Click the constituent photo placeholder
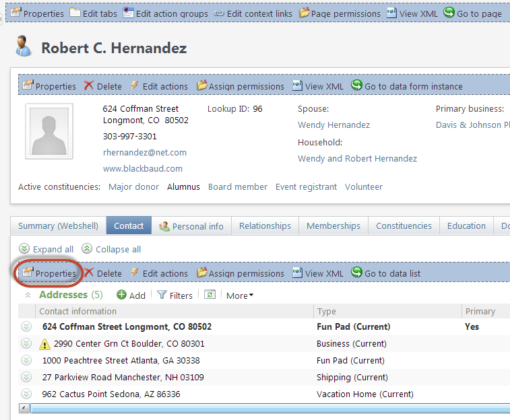The image size is (510, 420). (49, 131)
